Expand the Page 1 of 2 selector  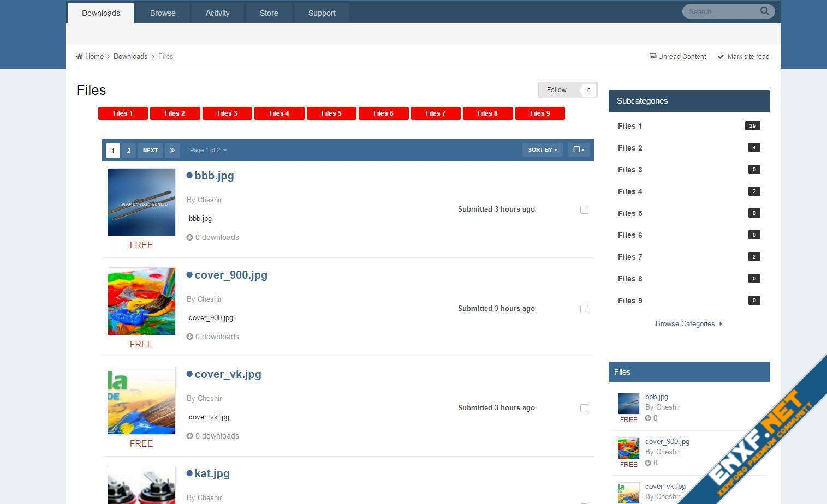click(208, 150)
